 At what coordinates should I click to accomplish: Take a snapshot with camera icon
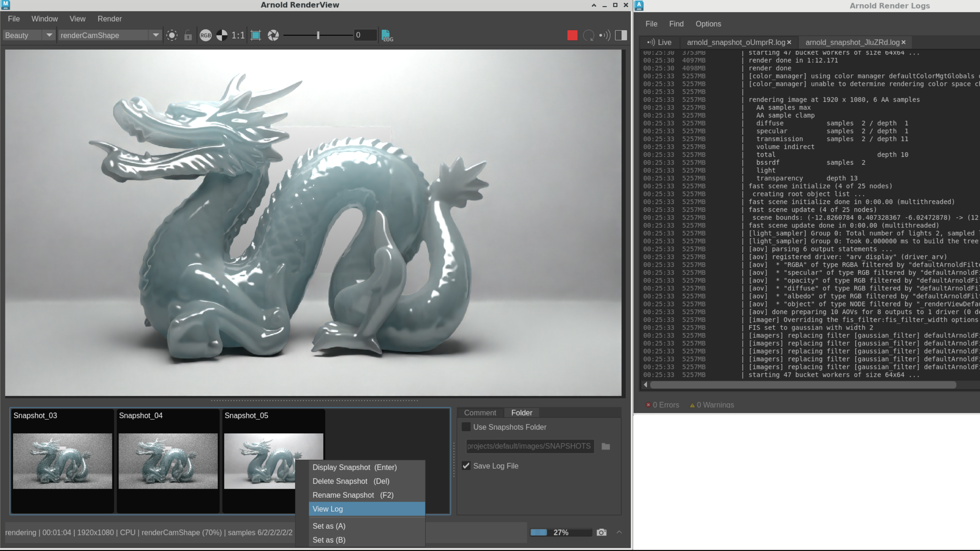(x=602, y=532)
